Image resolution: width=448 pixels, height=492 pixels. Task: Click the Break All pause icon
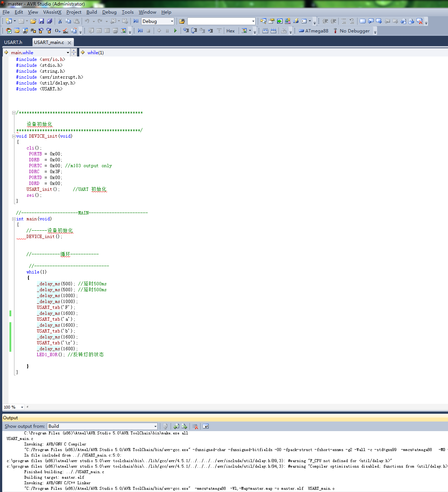pyautogui.click(x=167, y=31)
